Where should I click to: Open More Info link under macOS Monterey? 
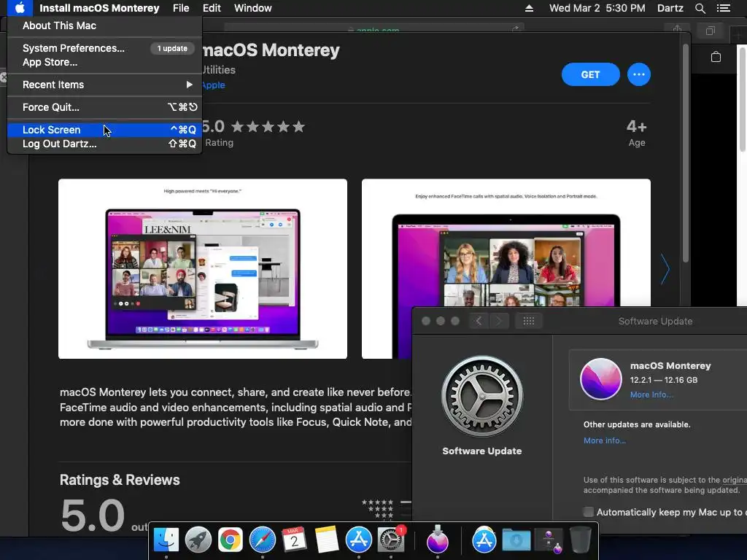tap(651, 394)
